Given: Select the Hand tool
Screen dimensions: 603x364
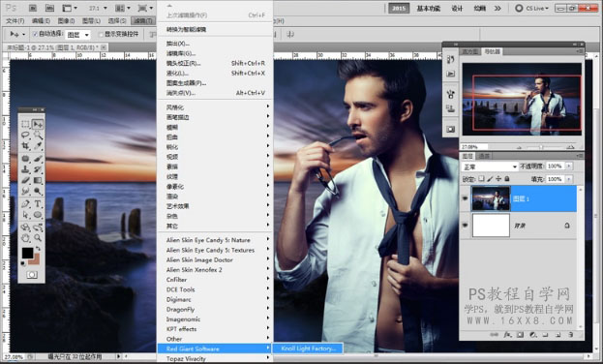Looking at the screenshot, I should pos(26,238).
